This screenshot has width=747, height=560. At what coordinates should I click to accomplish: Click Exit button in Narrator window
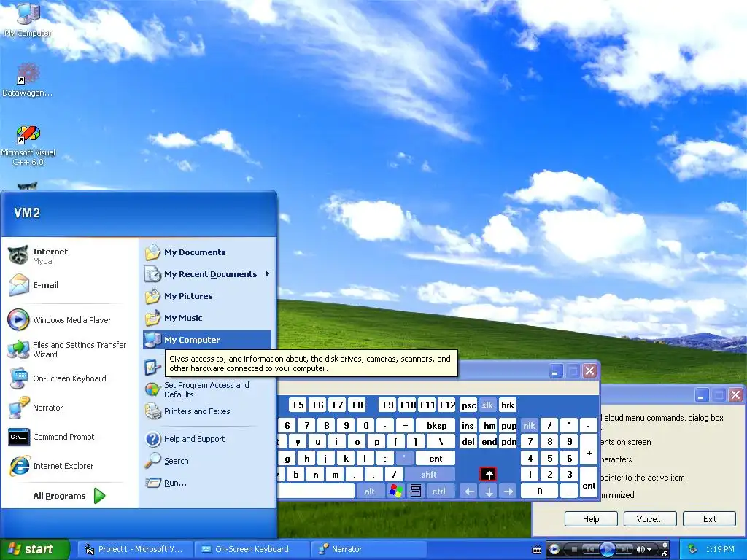709,518
